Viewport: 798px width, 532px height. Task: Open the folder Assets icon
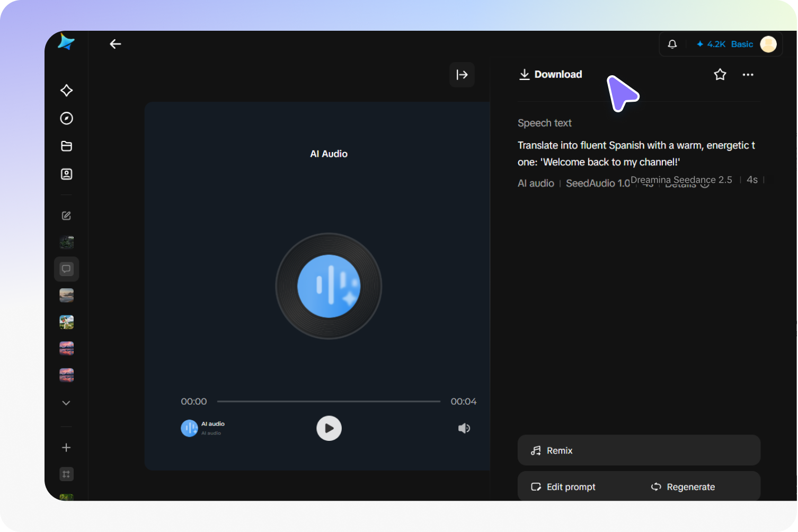(x=66, y=146)
